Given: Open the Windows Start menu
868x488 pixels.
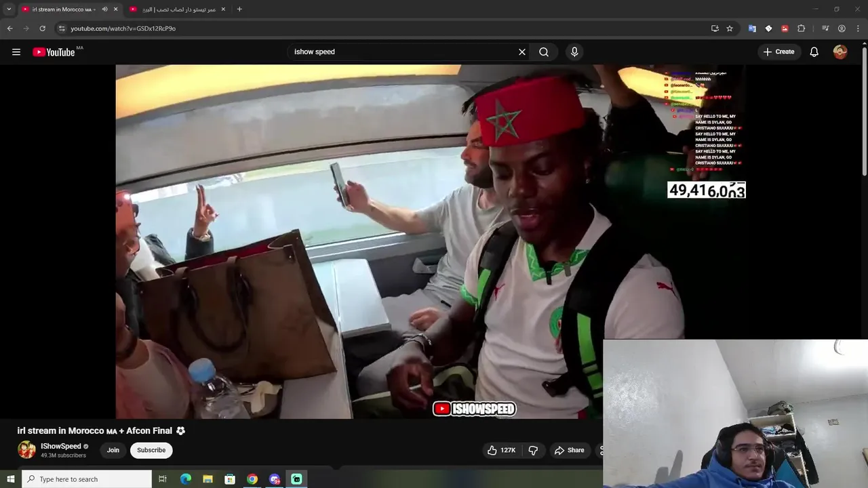Looking at the screenshot, I should 10,479.
